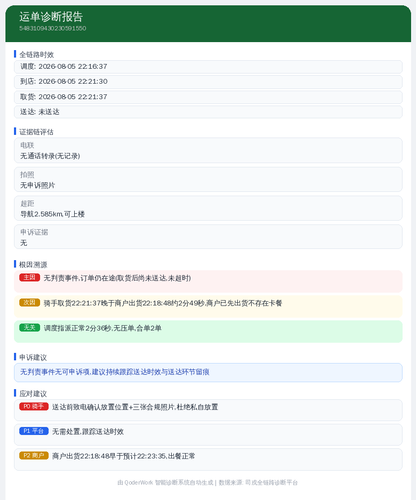Select the 商户出货22:18:48早于预计 text
The image size is (416, 500).
click(x=123, y=456)
